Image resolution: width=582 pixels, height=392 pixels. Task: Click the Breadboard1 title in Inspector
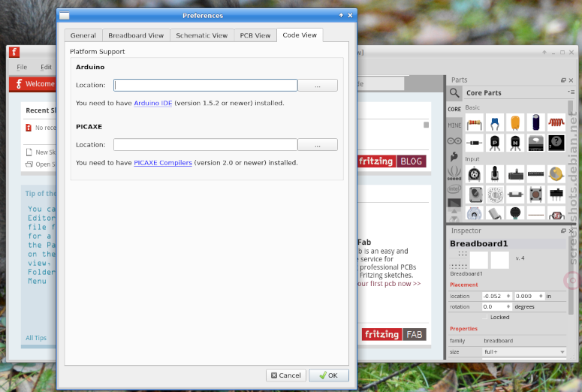coord(479,243)
